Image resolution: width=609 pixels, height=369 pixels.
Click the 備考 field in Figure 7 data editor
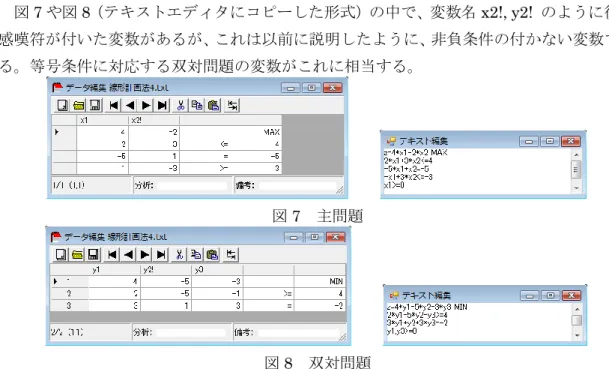[298, 186]
